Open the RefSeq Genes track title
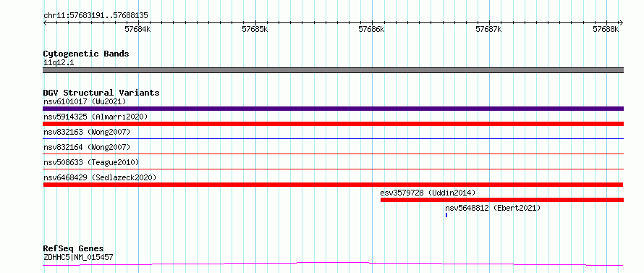The height and width of the screenshot is (273, 644). pos(74,249)
